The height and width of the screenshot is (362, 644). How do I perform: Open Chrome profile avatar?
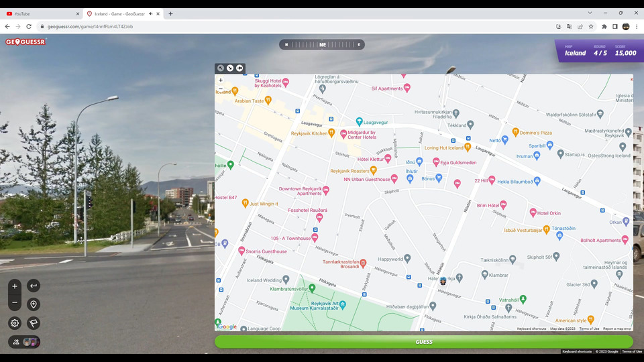pos(625,26)
